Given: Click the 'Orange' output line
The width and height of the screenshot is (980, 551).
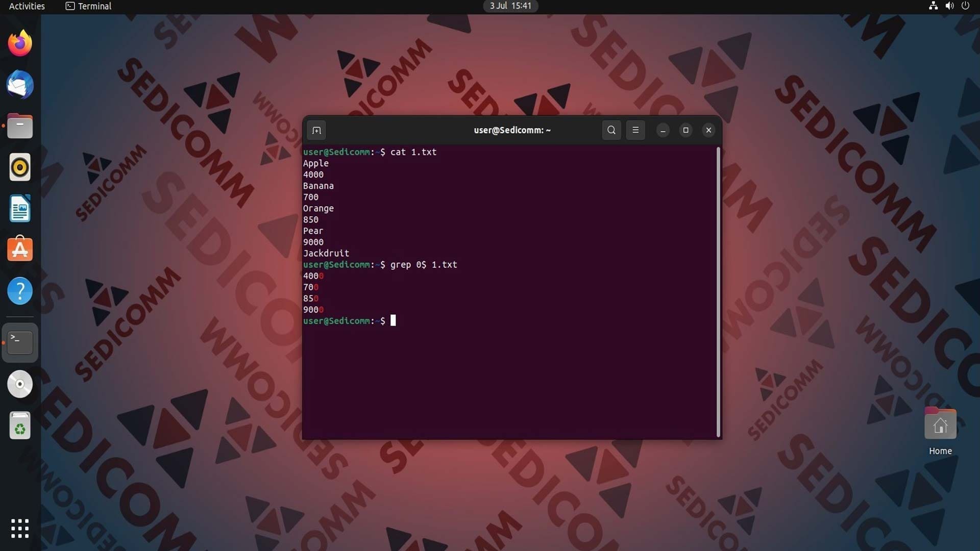Looking at the screenshot, I should tap(318, 208).
